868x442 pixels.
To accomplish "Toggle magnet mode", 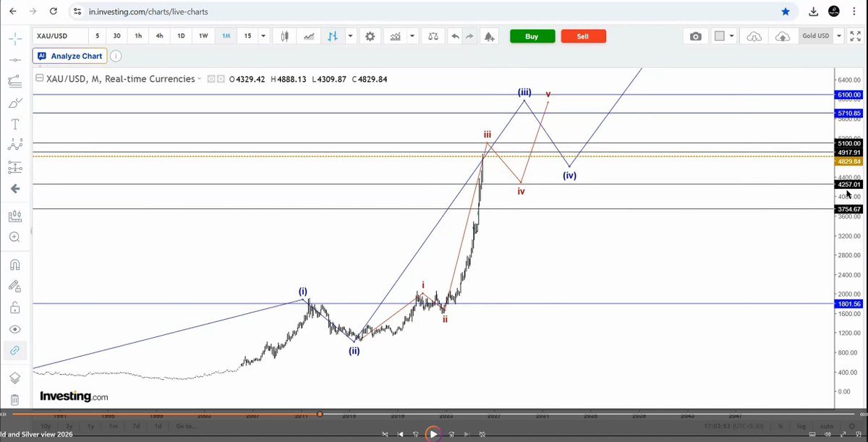I will pos(14,264).
